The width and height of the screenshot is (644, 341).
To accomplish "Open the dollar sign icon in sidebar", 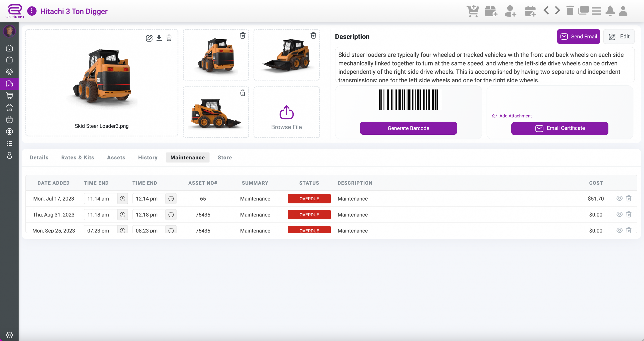I will pos(9,132).
